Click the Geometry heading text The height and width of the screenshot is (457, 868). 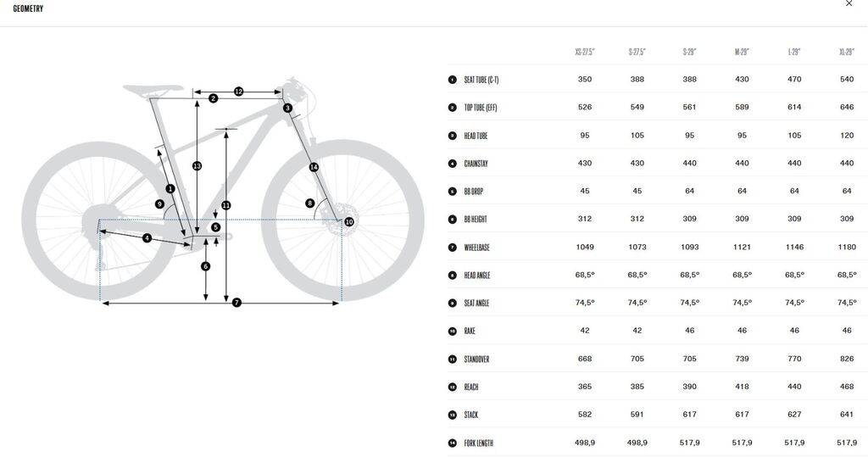[28, 8]
